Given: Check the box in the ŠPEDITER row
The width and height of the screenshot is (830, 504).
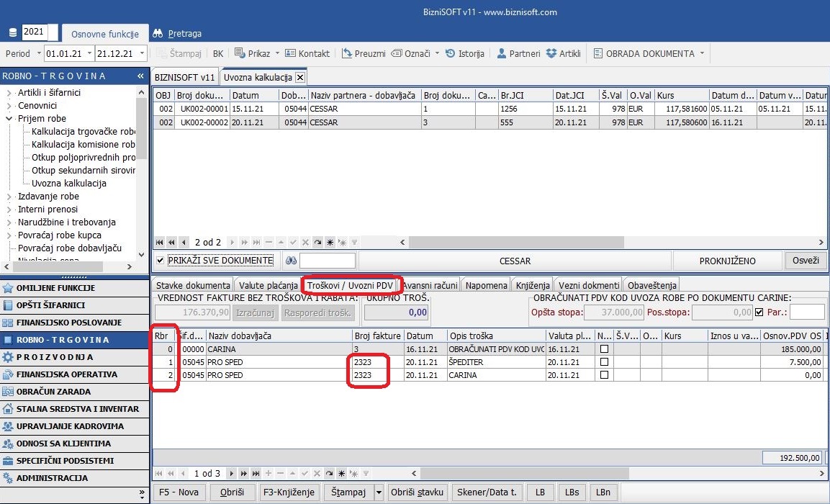Looking at the screenshot, I should (604, 362).
